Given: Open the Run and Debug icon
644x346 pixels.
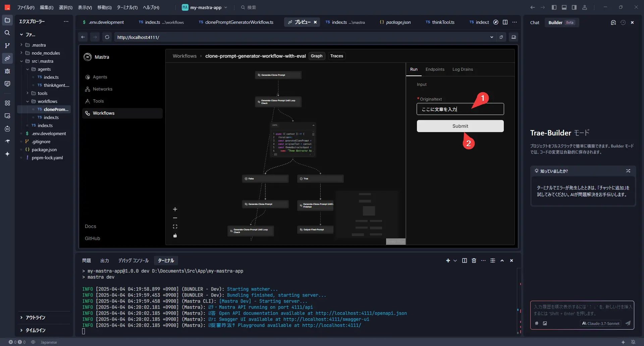Looking at the screenshot, I should click(x=7, y=71).
